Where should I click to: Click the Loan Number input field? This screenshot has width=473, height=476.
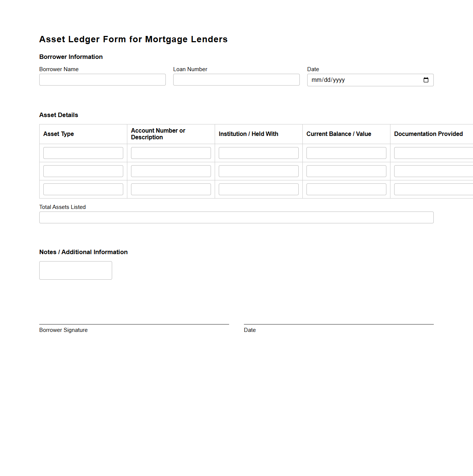point(236,80)
